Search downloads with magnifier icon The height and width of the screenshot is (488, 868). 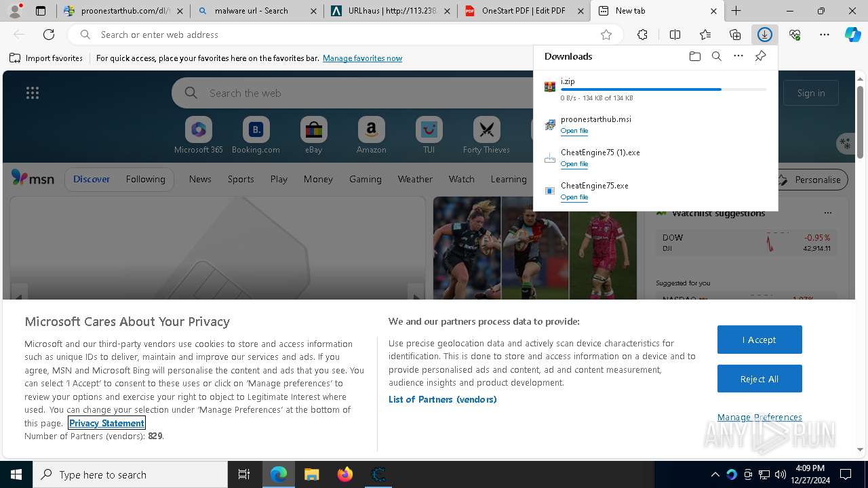(716, 56)
